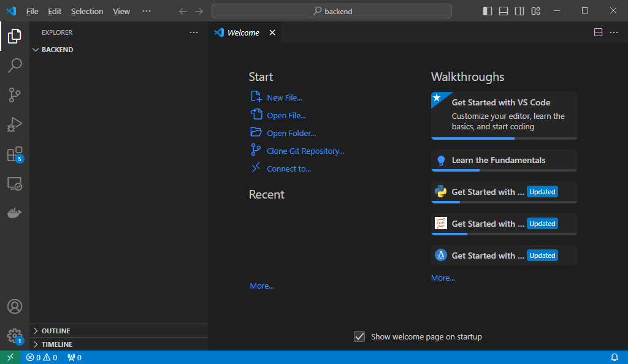
Task: Open Explorer Views and More Actions ellipsis
Action: pos(194,32)
